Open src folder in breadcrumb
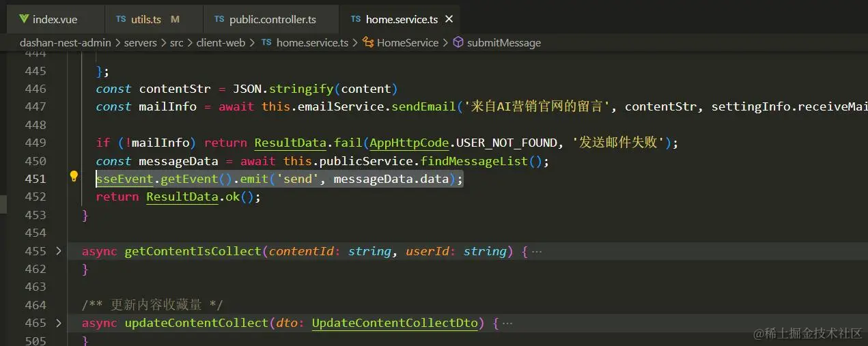The height and width of the screenshot is (346, 868). coord(176,42)
